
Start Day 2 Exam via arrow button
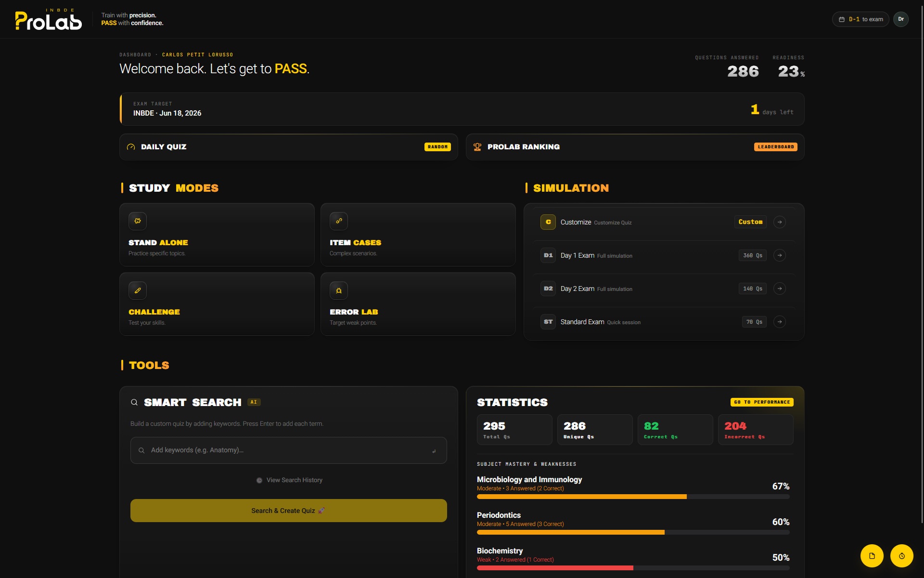coord(780,289)
